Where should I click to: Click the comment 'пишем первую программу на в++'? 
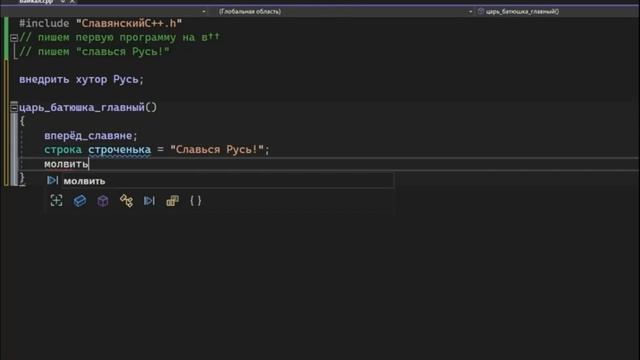[x=119, y=38]
